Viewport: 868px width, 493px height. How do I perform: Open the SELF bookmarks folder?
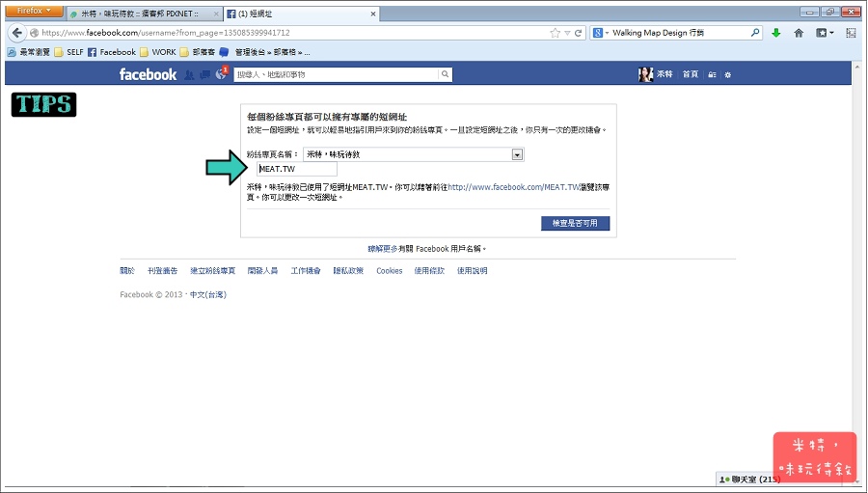(68, 52)
